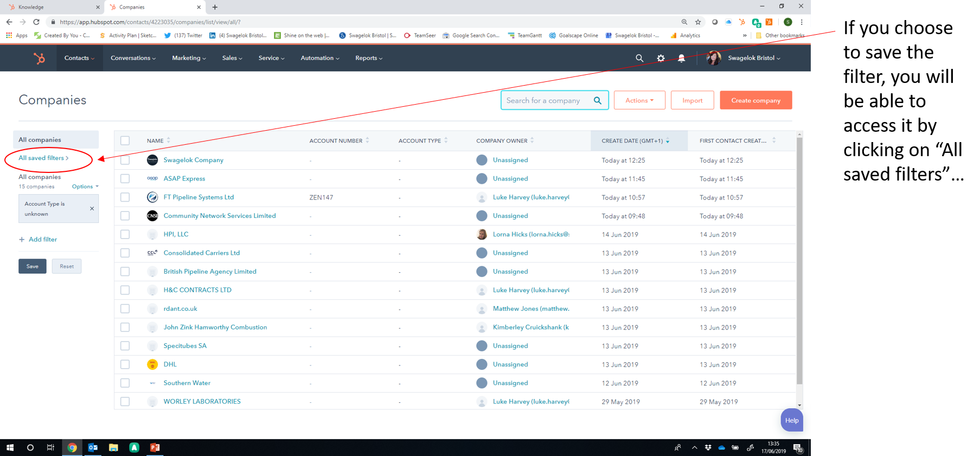Expand the Actions dropdown

(x=639, y=100)
